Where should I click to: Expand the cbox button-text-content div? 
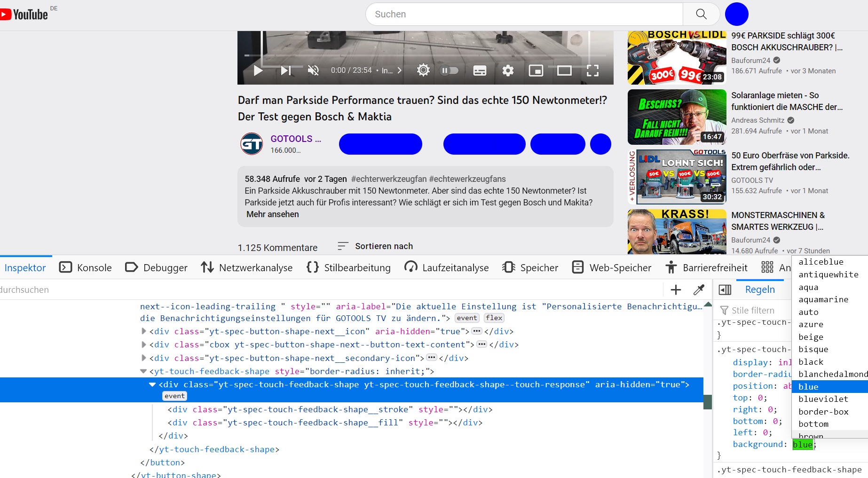click(144, 344)
